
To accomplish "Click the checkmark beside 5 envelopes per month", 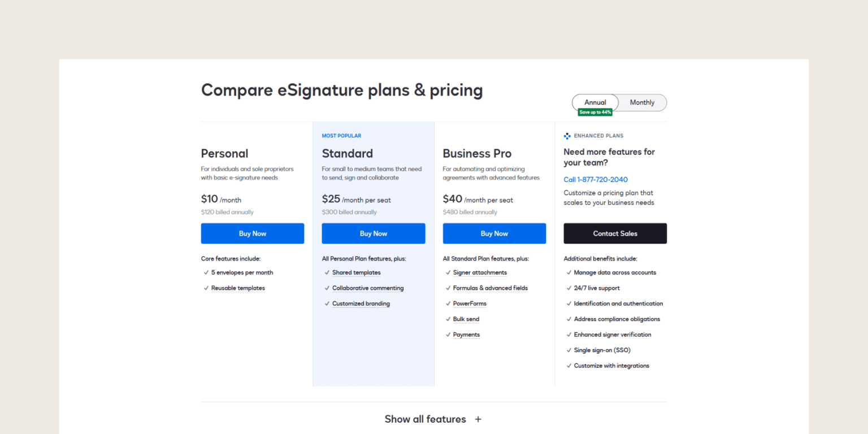I will point(206,272).
